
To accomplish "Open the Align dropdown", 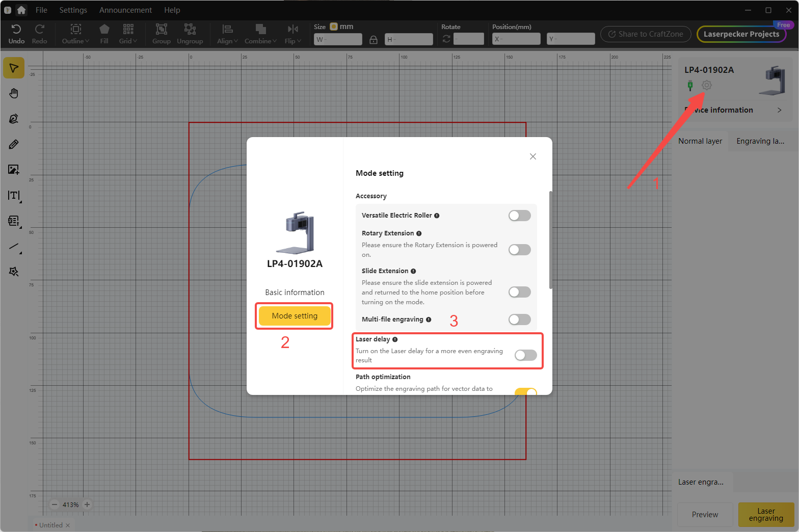I will click(227, 34).
